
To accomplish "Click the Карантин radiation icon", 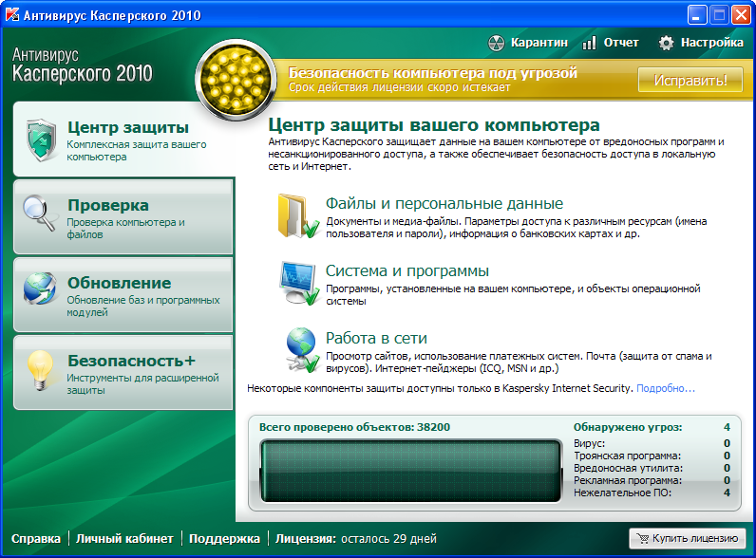I will point(496,43).
